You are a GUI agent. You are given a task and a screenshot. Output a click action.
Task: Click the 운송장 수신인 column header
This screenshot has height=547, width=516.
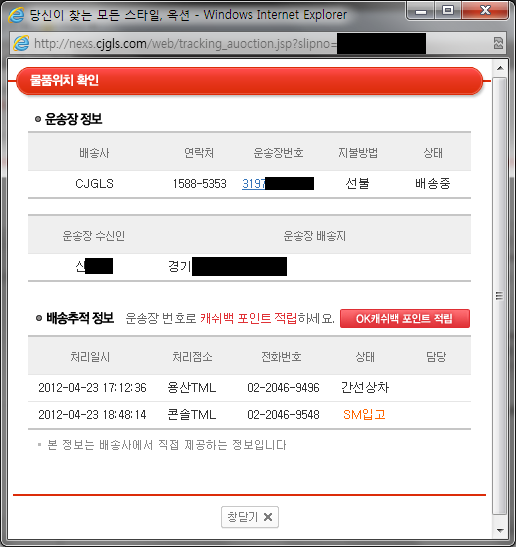point(94,236)
